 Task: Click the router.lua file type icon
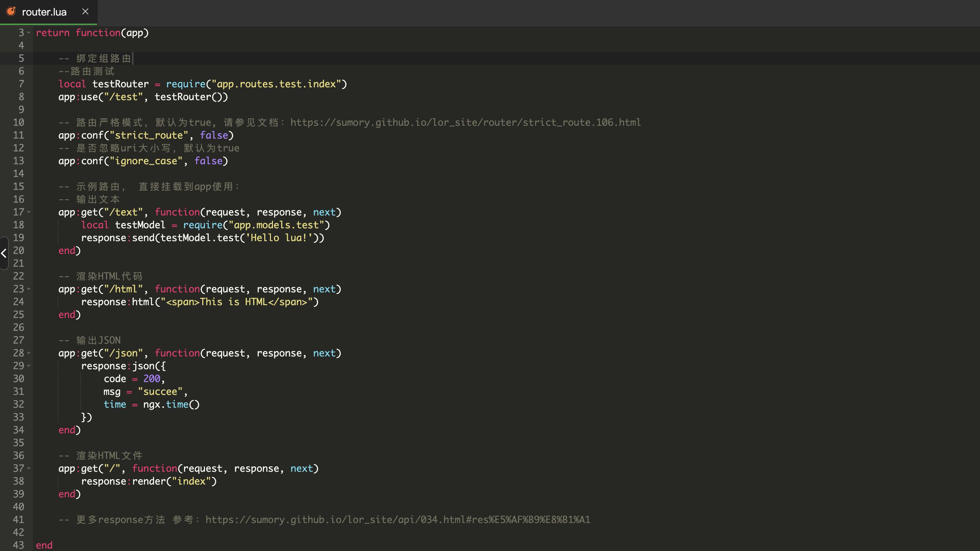tap(11, 12)
